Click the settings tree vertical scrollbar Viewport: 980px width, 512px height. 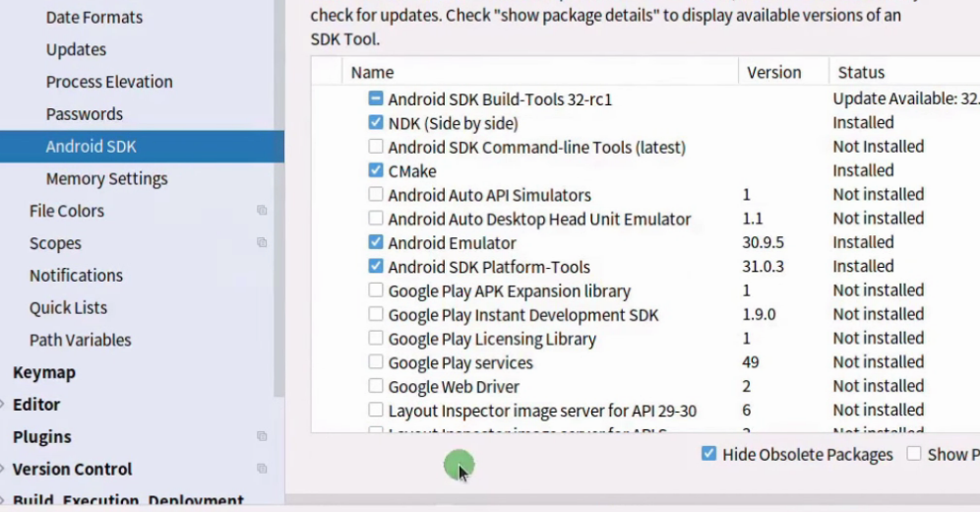point(278,199)
